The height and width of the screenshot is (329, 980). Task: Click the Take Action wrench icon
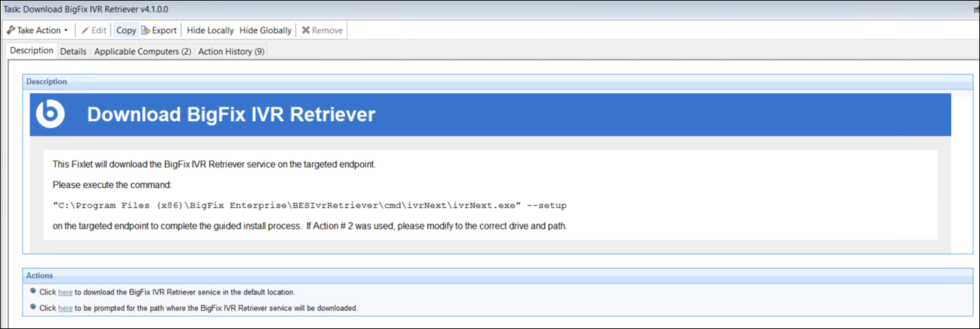coord(11,30)
